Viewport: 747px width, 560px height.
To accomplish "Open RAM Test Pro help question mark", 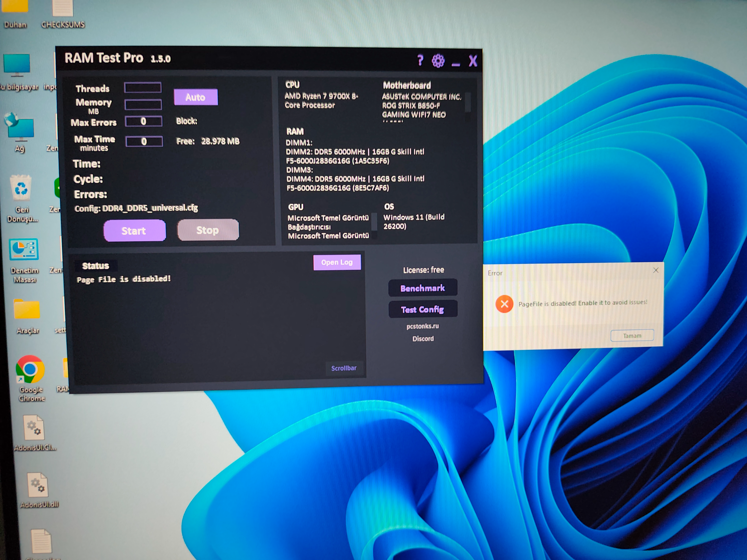I will [x=420, y=60].
